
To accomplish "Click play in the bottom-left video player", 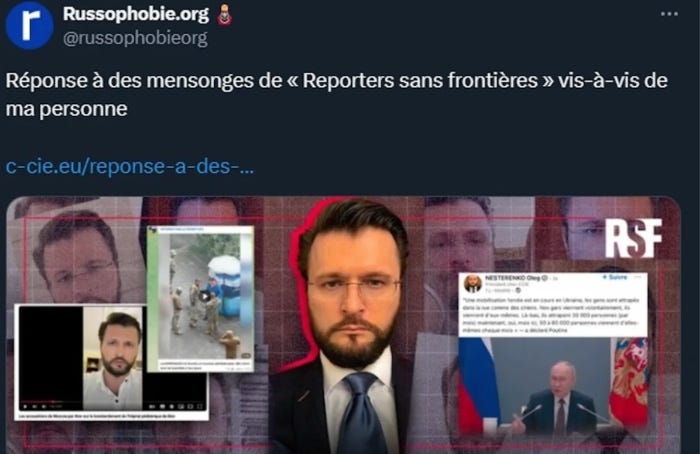I will [x=25, y=406].
